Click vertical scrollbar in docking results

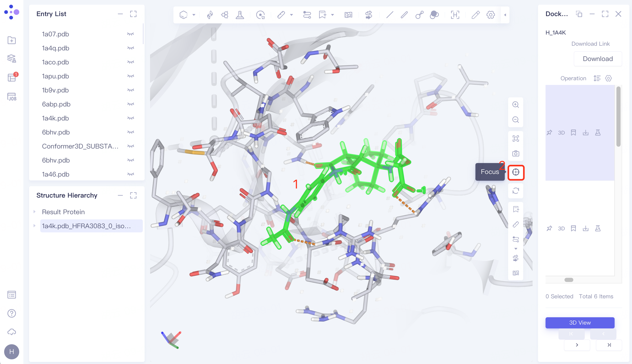(x=618, y=117)
